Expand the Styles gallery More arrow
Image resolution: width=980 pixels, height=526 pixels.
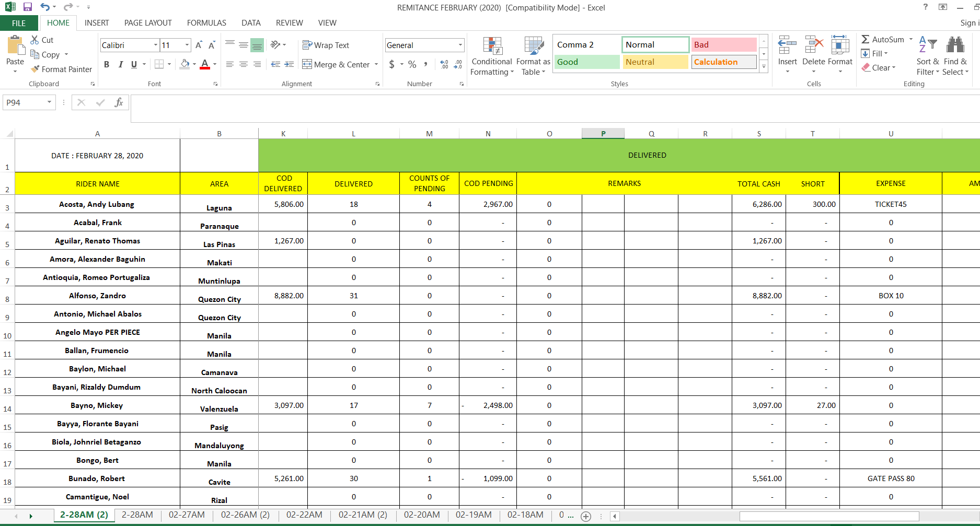(x=764, y=66)
